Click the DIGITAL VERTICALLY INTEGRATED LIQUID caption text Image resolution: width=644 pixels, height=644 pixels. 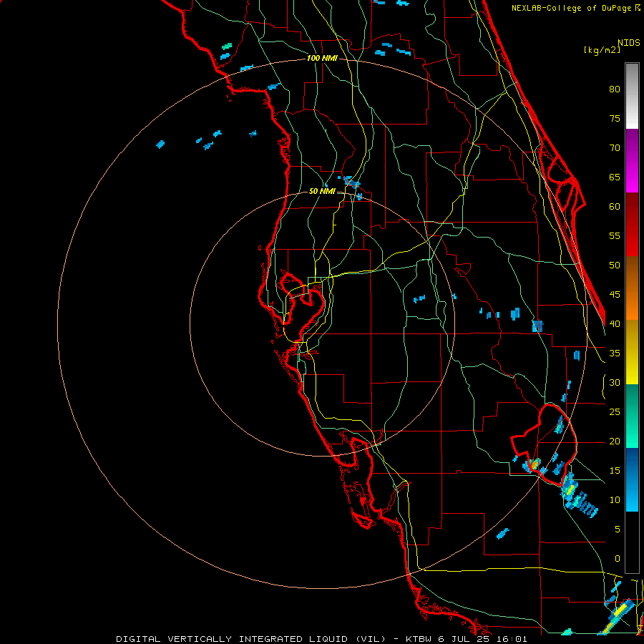(x=232, y=639)
